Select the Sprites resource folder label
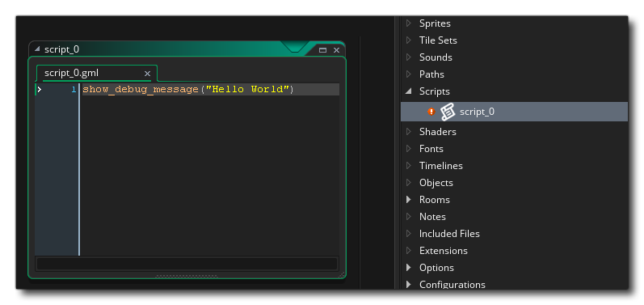 [435, 23]
